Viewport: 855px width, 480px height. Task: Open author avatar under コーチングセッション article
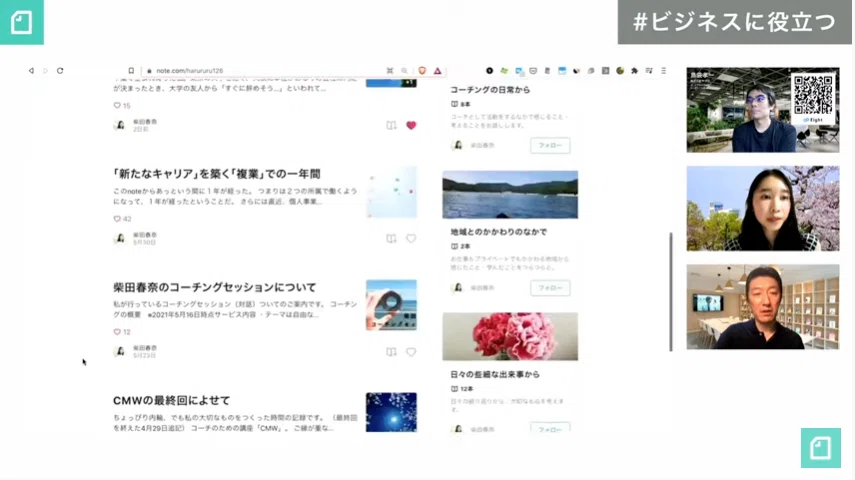(x=120, y=352)
